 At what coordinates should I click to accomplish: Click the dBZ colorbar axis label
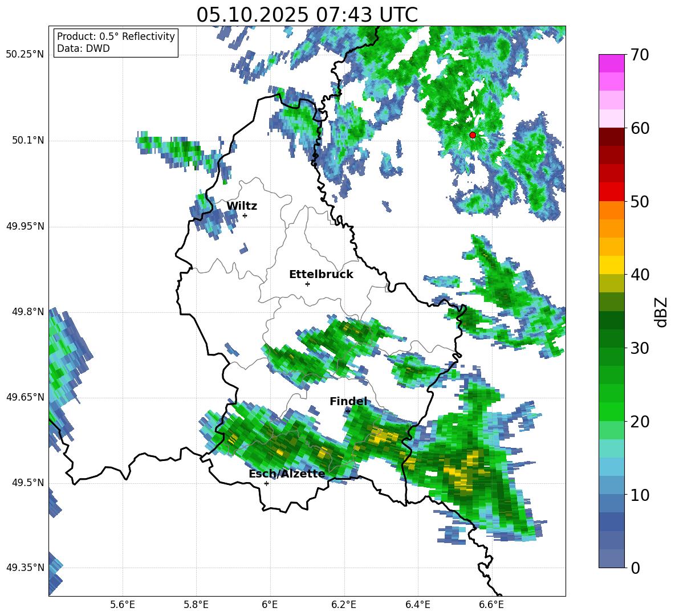pyautogui.click(x=662, y=312)
